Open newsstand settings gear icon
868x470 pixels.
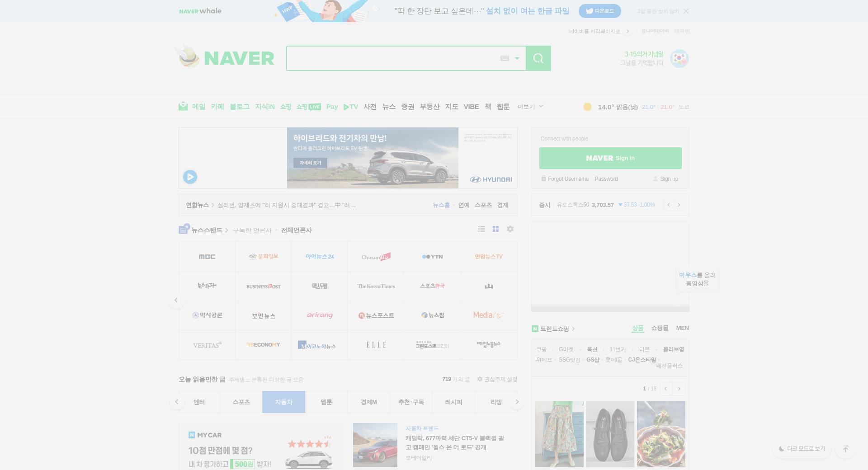point(510,229)
